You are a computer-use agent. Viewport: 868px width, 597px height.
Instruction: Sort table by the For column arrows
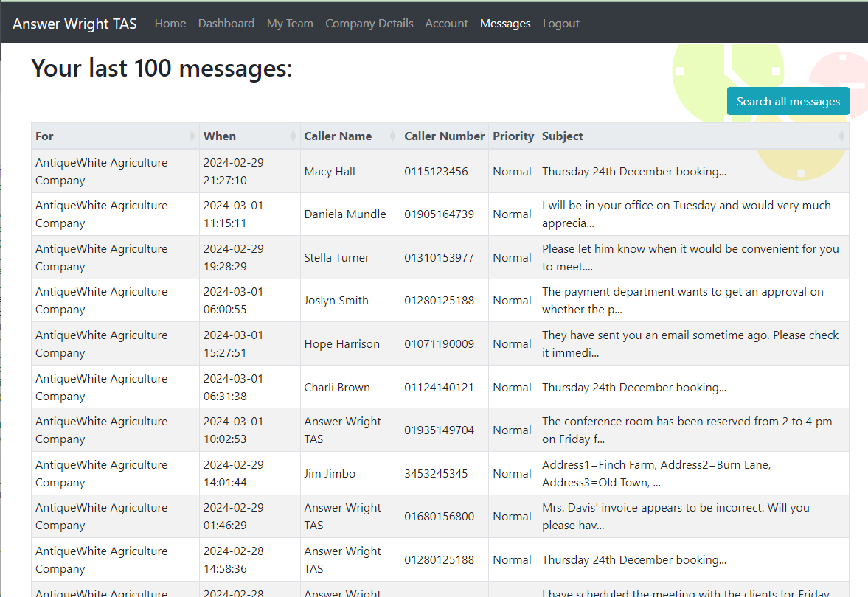[x=192, y=136]
